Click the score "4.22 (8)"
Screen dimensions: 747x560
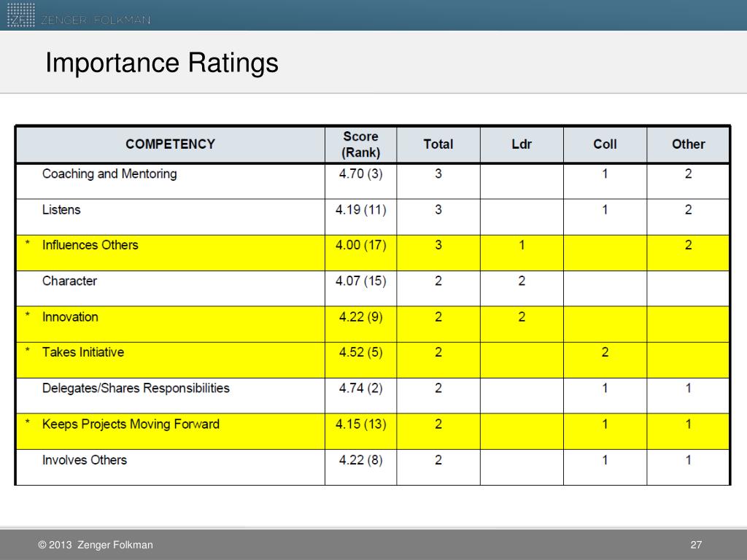[x=360, y=460]
